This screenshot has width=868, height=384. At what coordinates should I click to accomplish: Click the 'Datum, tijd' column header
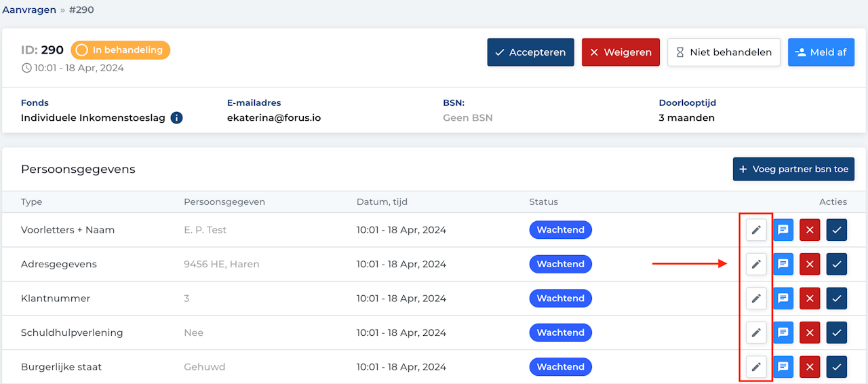[x=382, y=202]
